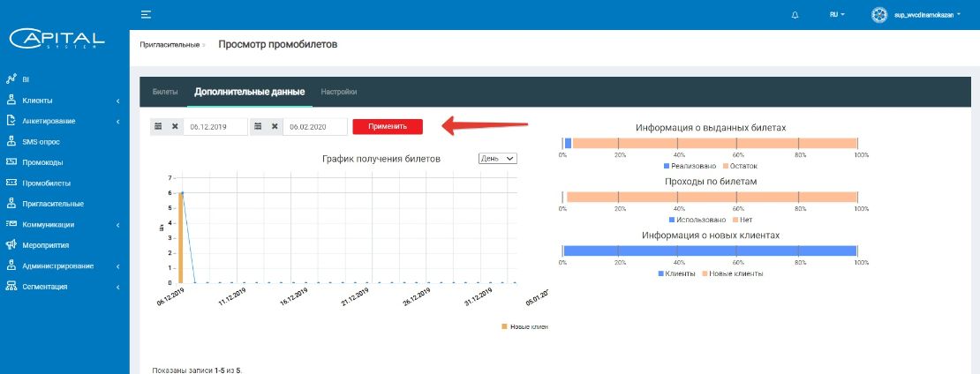
Task: Toggle the Использовано legend item
Action: coord(697,221)
